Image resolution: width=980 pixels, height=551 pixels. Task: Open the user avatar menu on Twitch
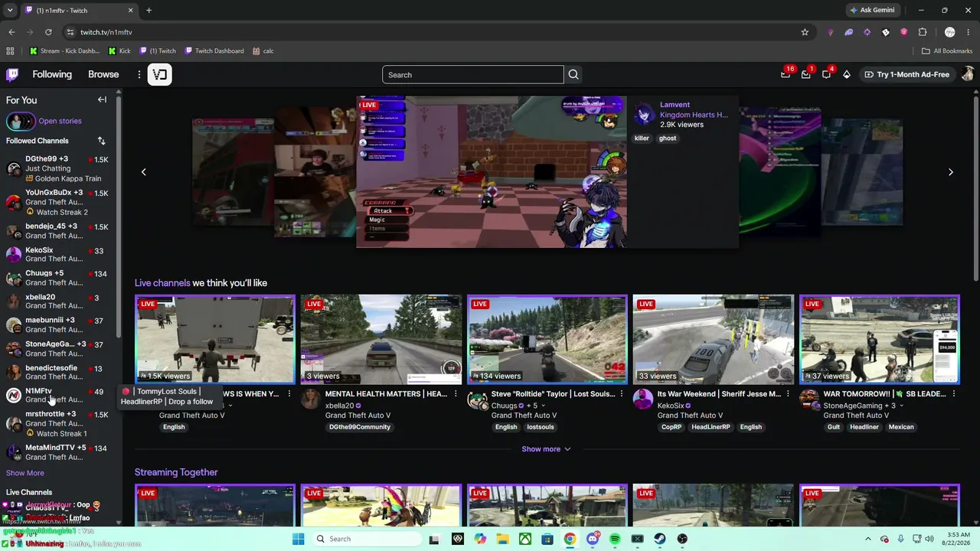(x=968, y=74)
